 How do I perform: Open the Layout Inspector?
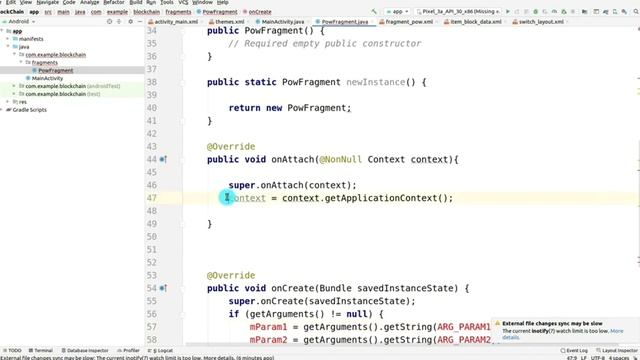[616, 351]
